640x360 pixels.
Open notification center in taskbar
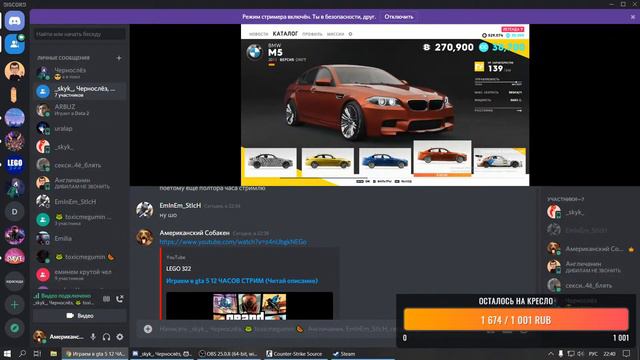pos(627,354)
